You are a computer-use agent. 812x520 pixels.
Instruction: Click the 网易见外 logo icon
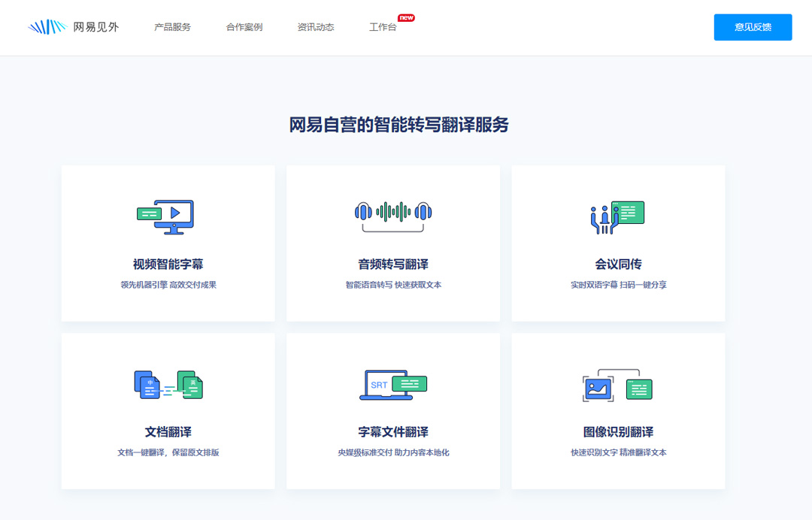47,25
